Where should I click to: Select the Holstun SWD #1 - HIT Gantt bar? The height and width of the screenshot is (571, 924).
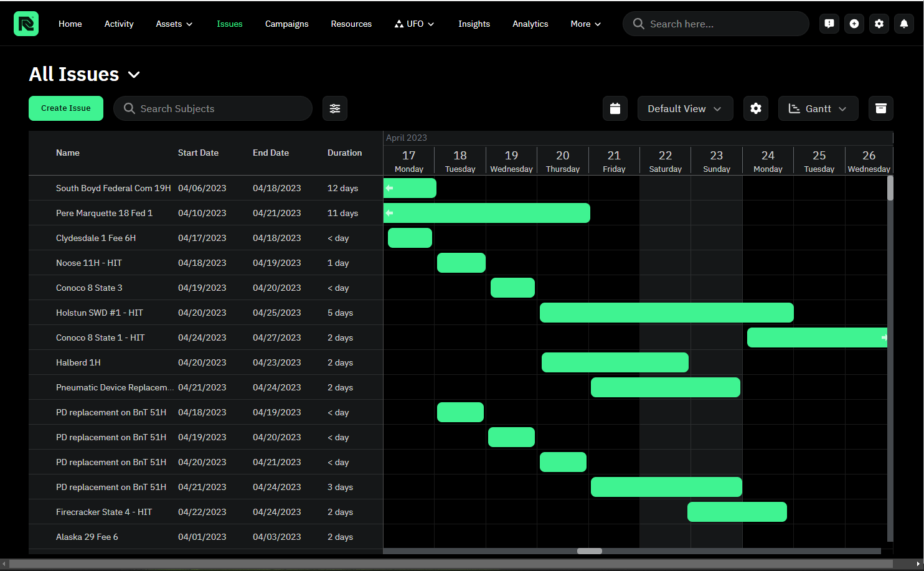point(667,313)
